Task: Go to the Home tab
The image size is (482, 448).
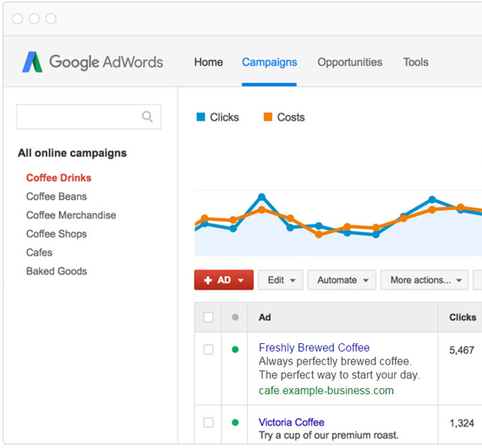Action: pyautogui.click(x=208, y=62)
